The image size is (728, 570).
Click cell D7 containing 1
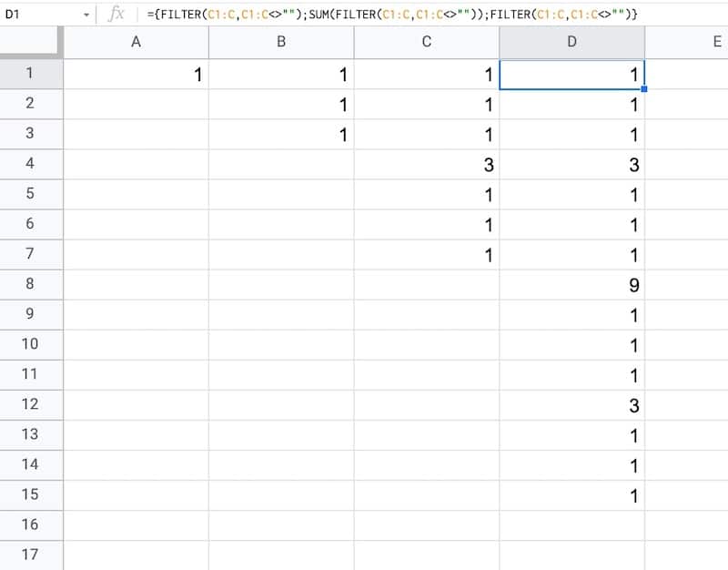point(572,255)
